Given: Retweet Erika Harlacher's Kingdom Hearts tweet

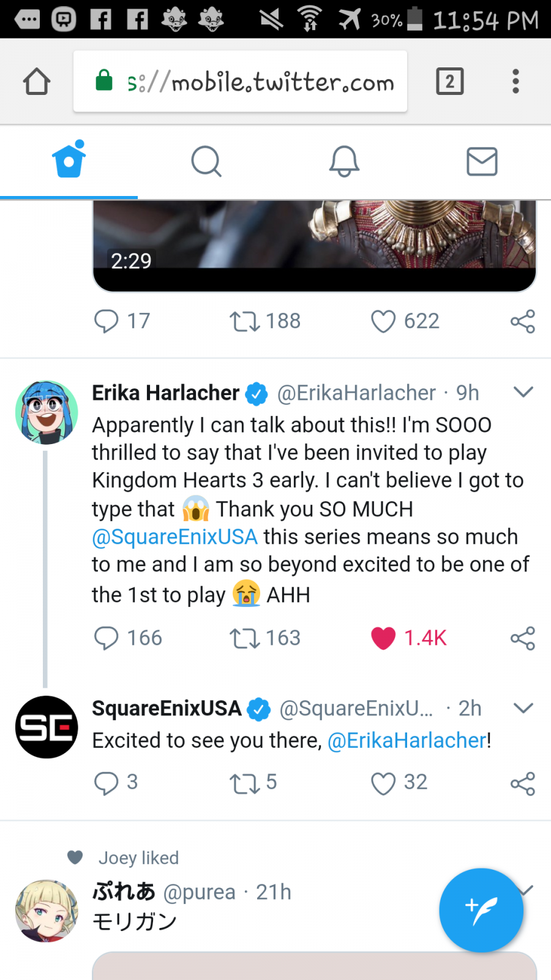Looking at the screenshot, I should click(244, 638).
